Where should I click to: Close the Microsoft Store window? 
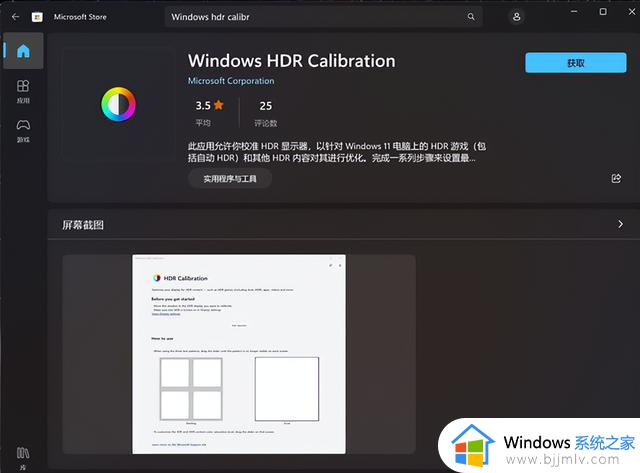(632, 11)
